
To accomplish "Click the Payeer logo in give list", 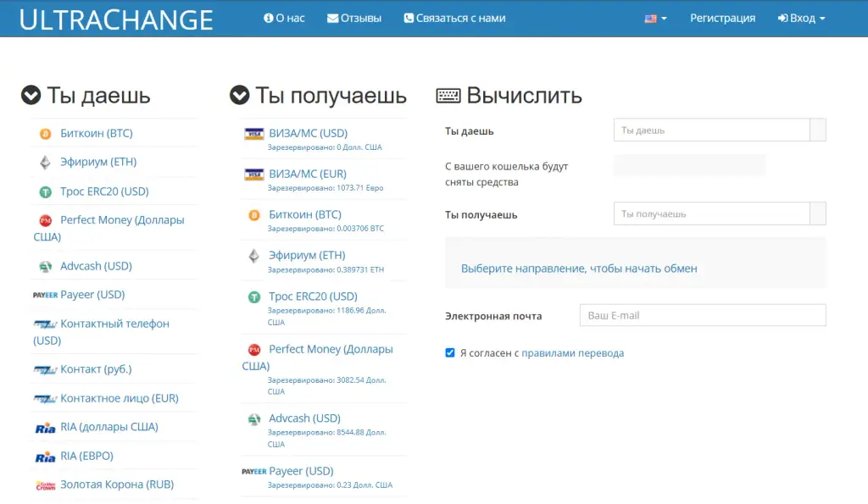I will [x=46, y=295].
